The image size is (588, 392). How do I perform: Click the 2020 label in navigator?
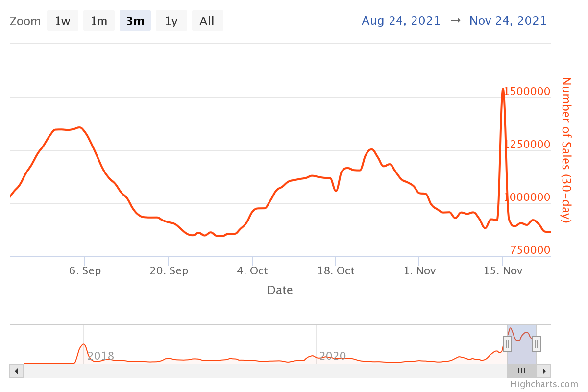(x=333, y=356)
